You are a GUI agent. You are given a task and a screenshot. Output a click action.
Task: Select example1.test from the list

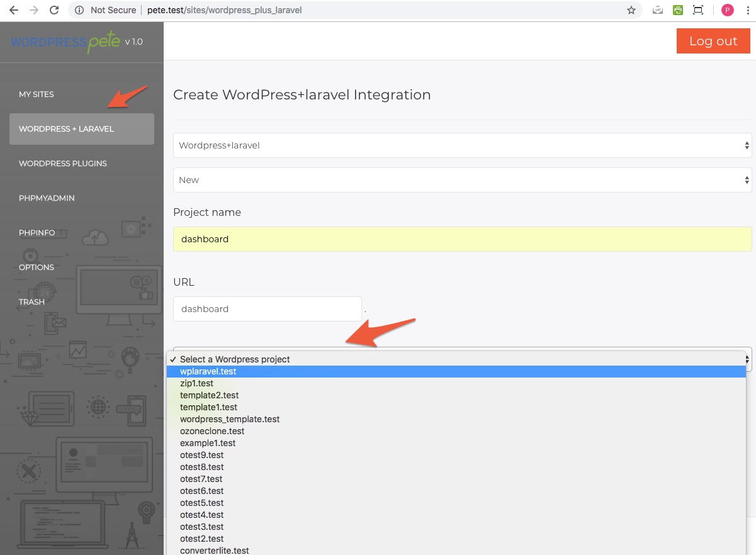(x=456, y=443)
